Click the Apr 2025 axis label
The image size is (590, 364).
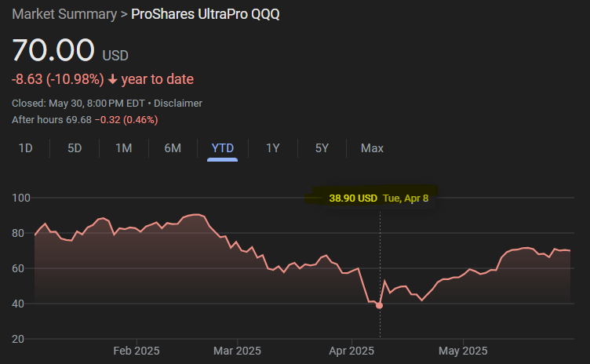point(351,351)
